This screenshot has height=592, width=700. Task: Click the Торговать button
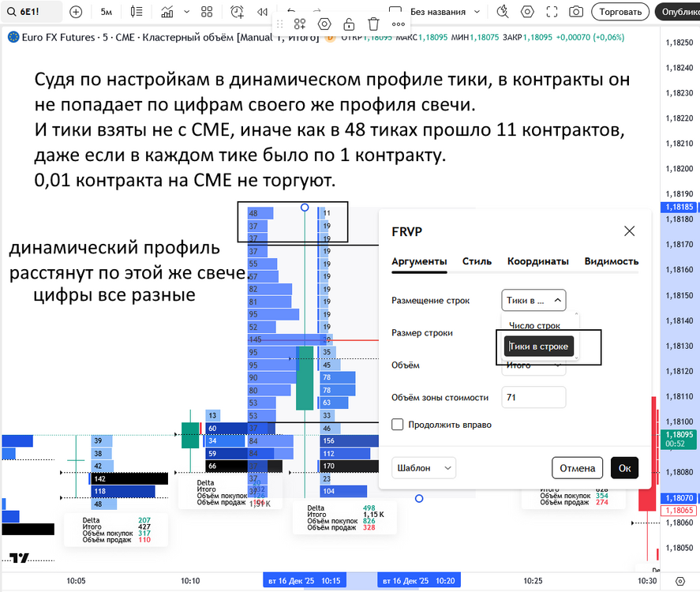(620, 12)
